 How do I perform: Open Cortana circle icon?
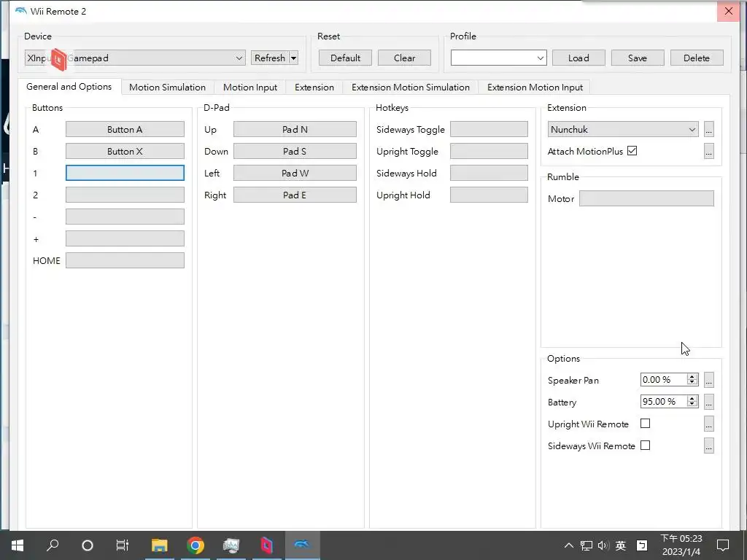click(x=88, y=545)
